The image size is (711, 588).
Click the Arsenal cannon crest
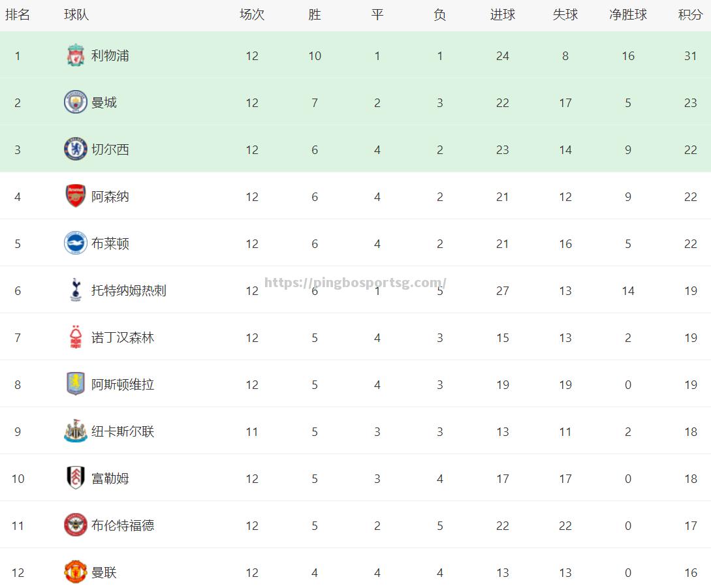[75, 196]
